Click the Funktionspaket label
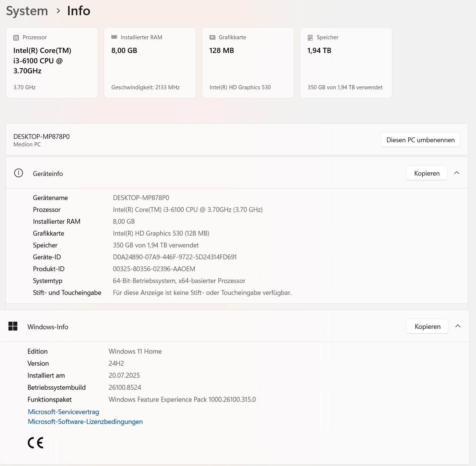The width and height of the screenshot is (476, 466). coord(50,399)
